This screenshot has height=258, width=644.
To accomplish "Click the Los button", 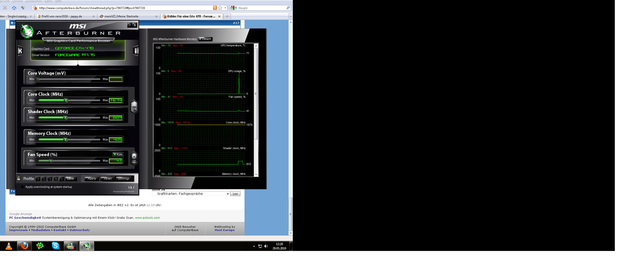I will click(x=235, y=194).
